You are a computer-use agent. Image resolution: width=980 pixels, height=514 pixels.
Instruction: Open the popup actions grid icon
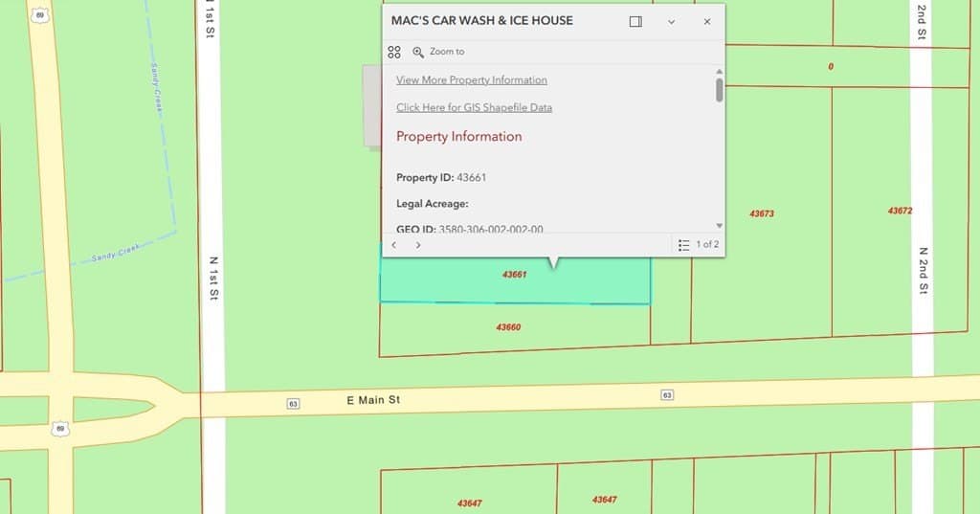coord(393,52)
